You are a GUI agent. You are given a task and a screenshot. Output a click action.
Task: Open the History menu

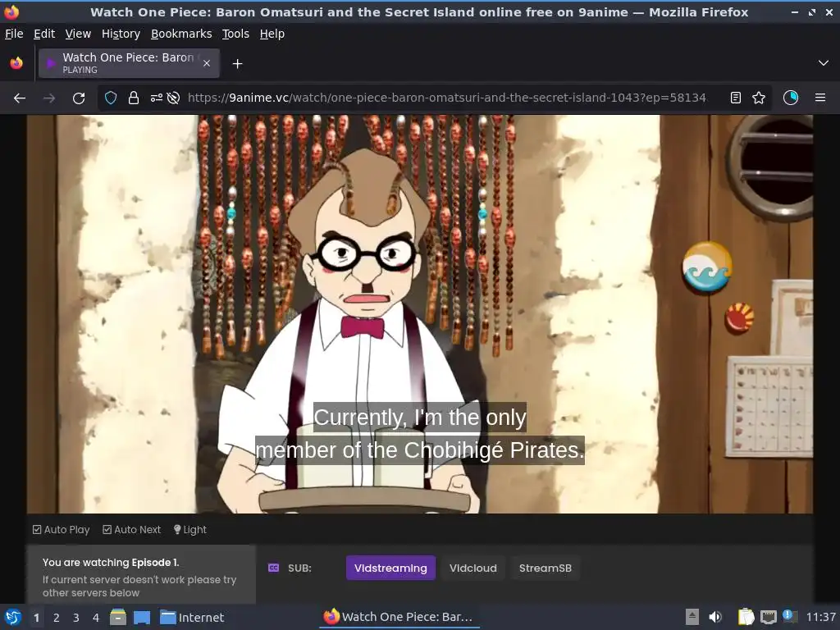pos(121,34)
